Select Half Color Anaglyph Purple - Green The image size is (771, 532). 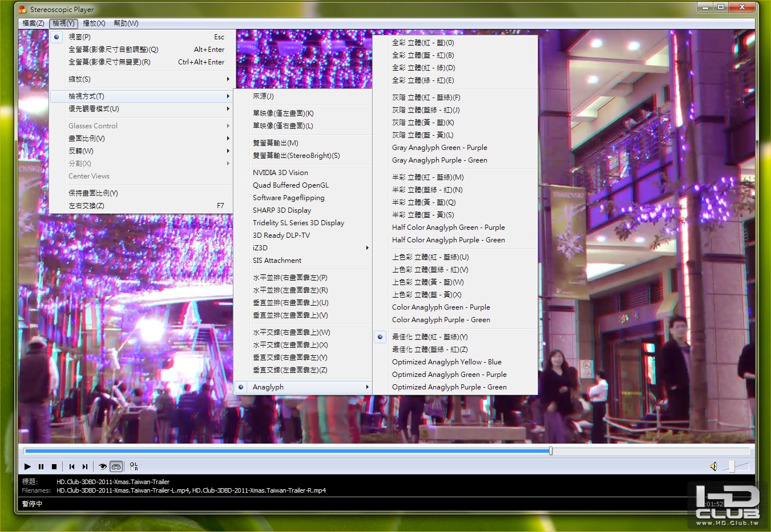(x=455, y=240)
